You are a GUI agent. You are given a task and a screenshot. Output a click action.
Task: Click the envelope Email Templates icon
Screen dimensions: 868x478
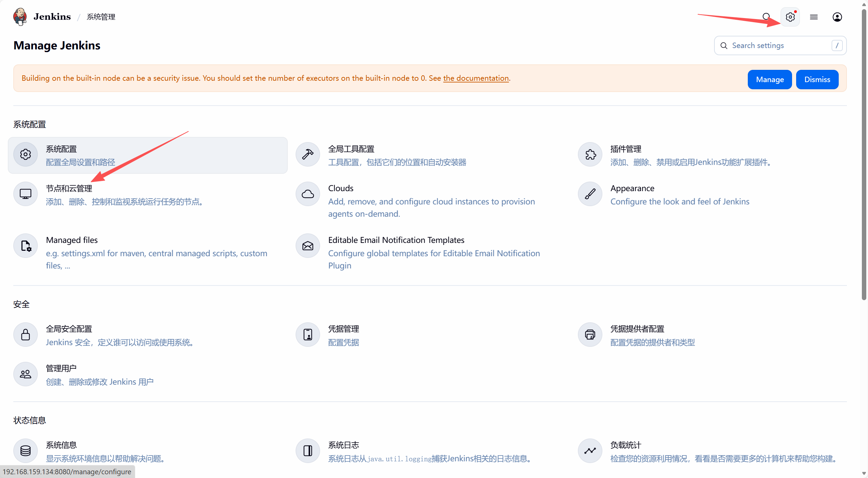coord(308,246)
